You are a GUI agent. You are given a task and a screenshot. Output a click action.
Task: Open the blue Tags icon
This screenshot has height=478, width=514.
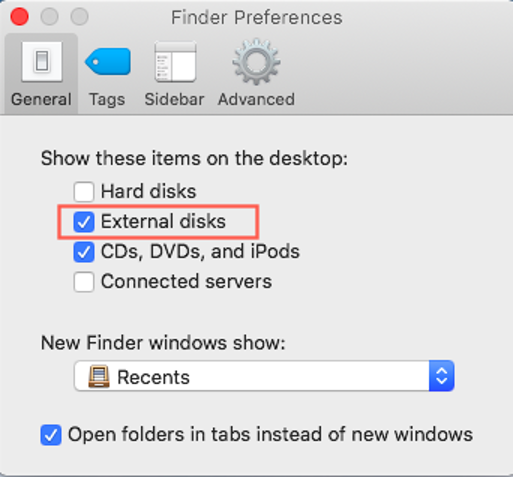(108, 61)
